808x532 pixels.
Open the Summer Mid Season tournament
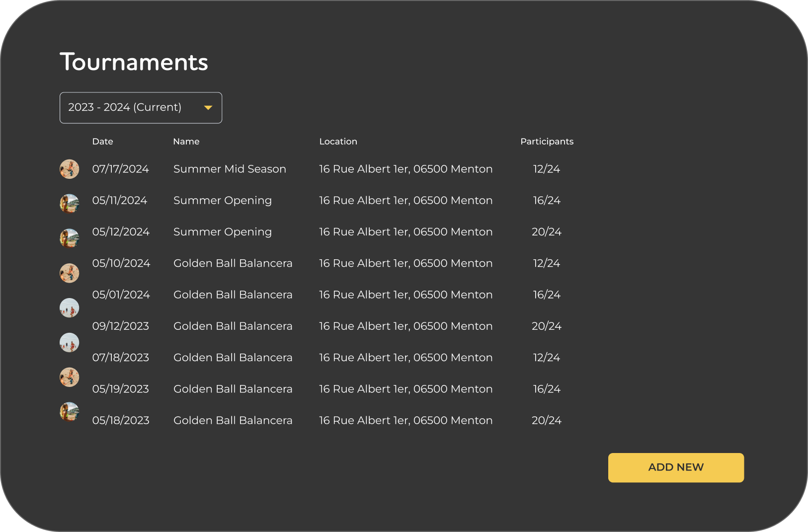[x=230, y=169]
